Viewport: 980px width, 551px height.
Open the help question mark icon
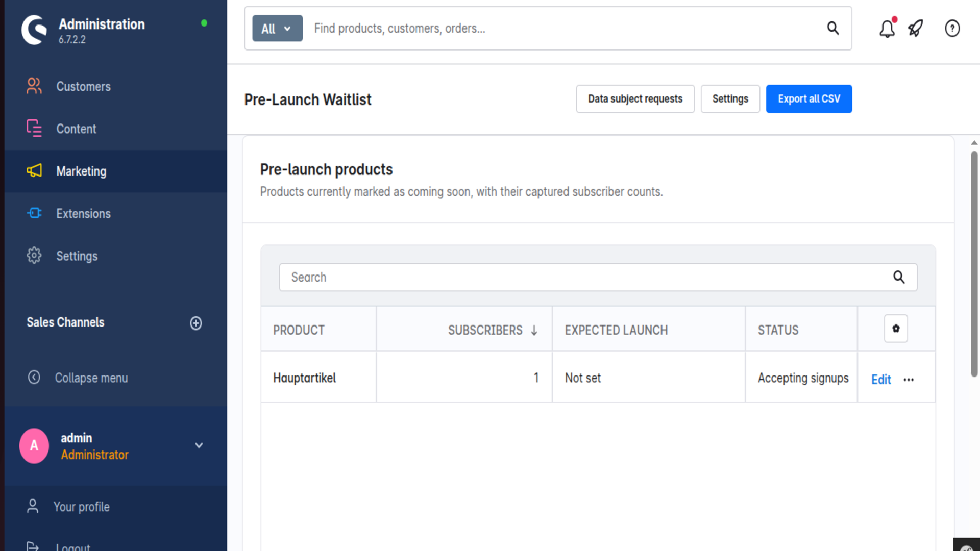point(952,29)
